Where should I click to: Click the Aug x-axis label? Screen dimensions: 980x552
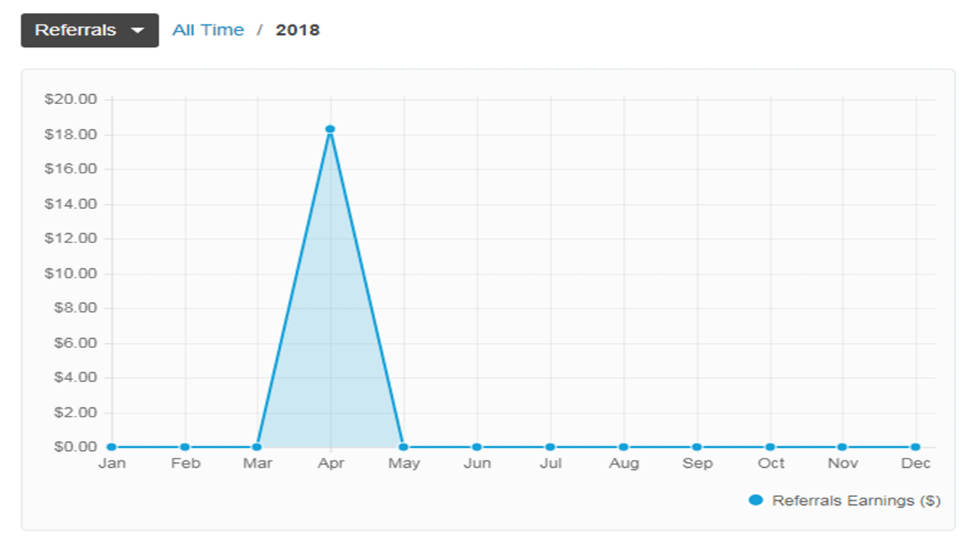624,464
